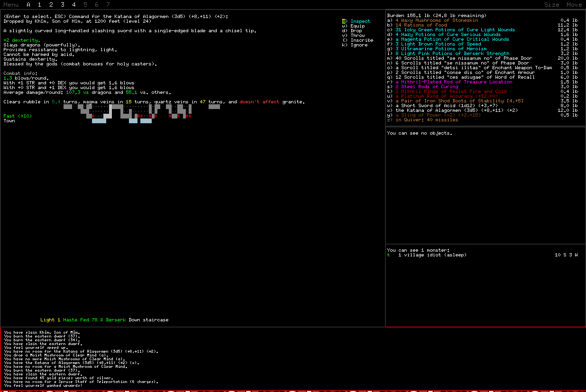Select 12 Scrolls of Word of Recall
Image resolution: width=586 pixels, height=392 pixels.
click(x=482, y=77)
